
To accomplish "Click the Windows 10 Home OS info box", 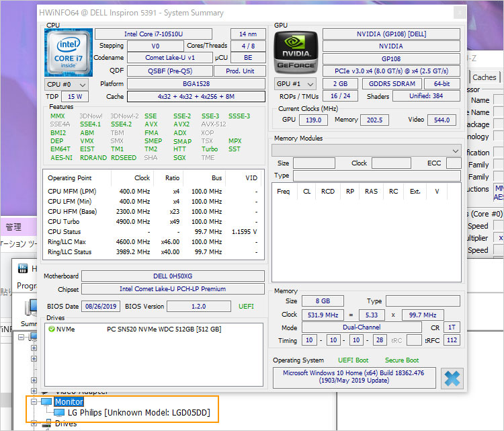I will [x=354, y=377].
